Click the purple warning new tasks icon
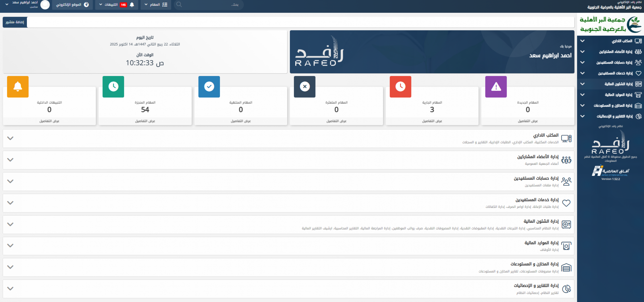 (x=496, y=87)
